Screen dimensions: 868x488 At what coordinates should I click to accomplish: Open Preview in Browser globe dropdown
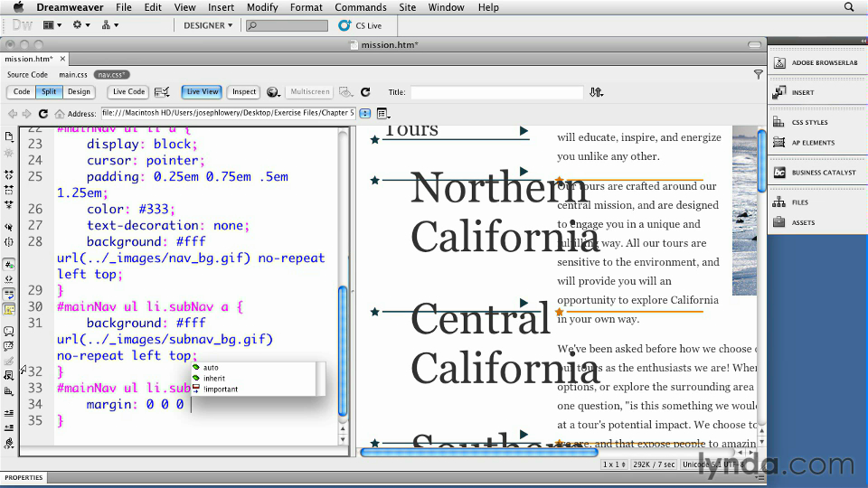click(273, 92)
